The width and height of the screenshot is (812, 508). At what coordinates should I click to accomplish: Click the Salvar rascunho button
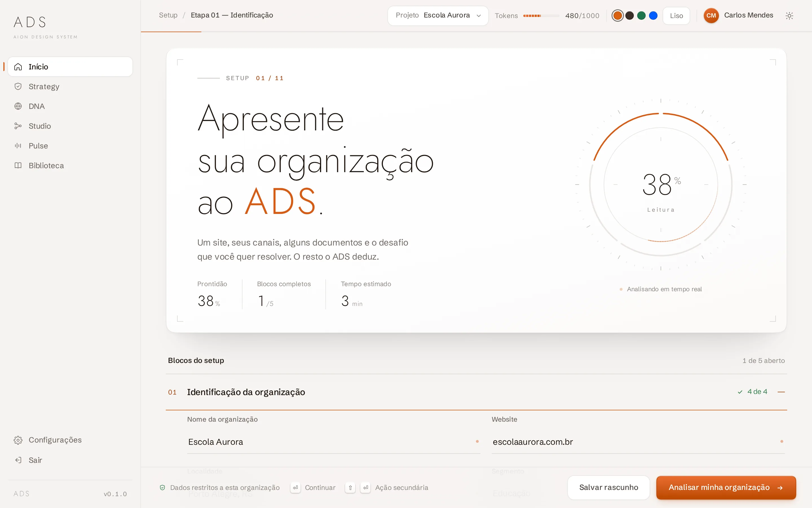coord(609,487)
